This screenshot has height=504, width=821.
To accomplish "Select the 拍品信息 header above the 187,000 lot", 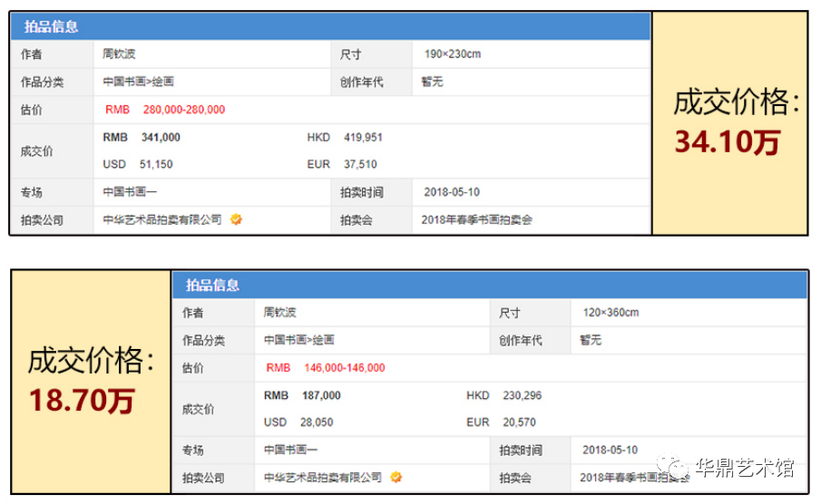I will [212, 286].
